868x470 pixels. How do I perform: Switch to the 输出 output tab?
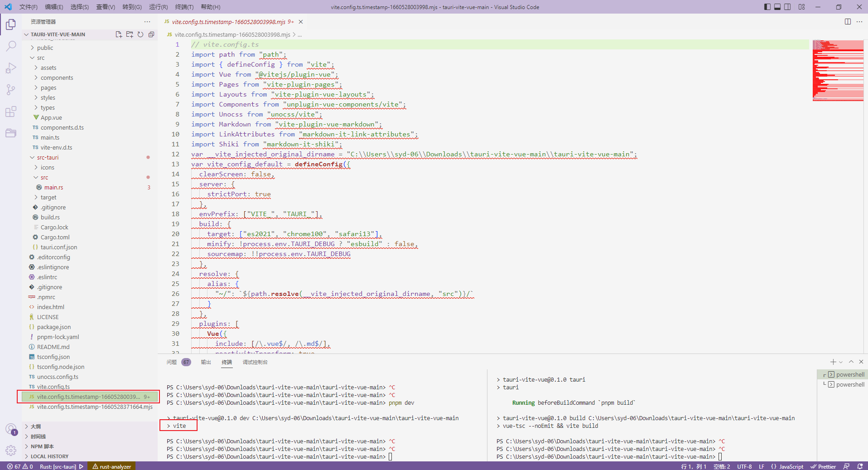pos(206,362)
